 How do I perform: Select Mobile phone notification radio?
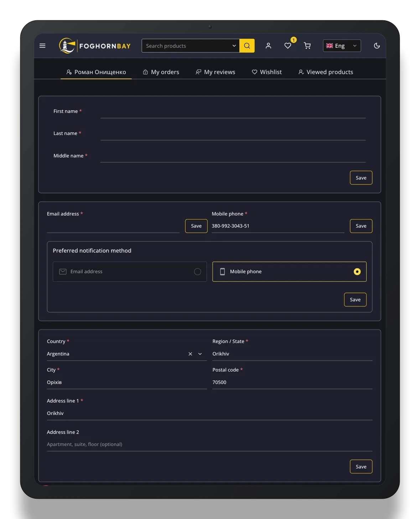click(x=357, y=272)
